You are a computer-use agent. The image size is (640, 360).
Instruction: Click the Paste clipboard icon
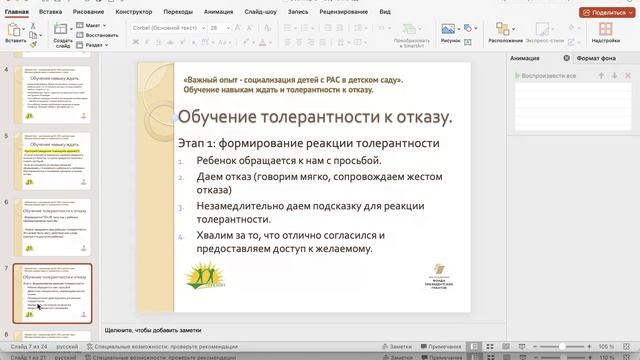click(x=14, y=30)
